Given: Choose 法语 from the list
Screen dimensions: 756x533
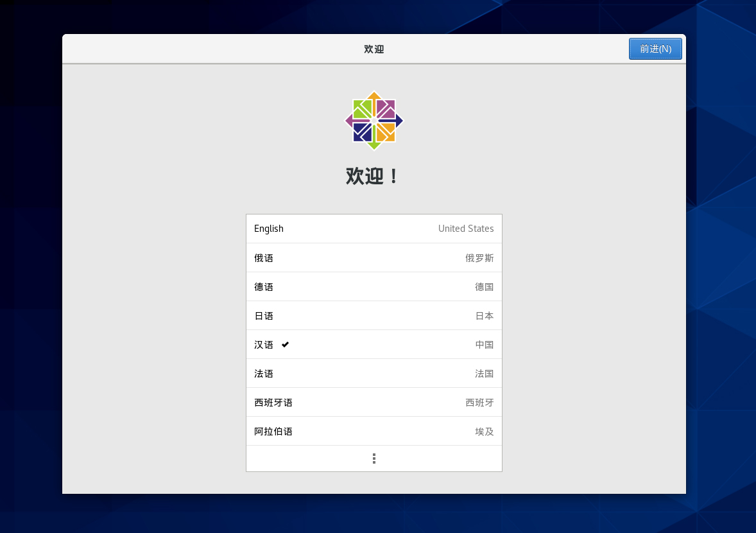Looking at the screenshot, I should [x=264, y=374].
